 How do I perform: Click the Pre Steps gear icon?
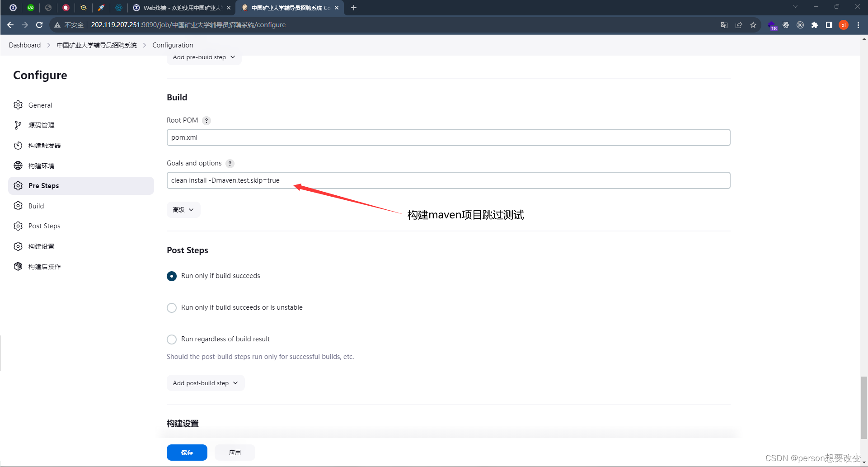18,186
